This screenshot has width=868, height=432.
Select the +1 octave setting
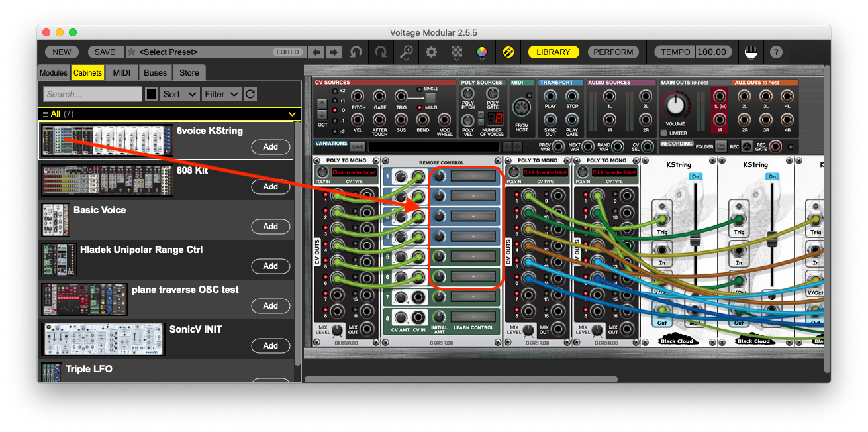[335, 101]
